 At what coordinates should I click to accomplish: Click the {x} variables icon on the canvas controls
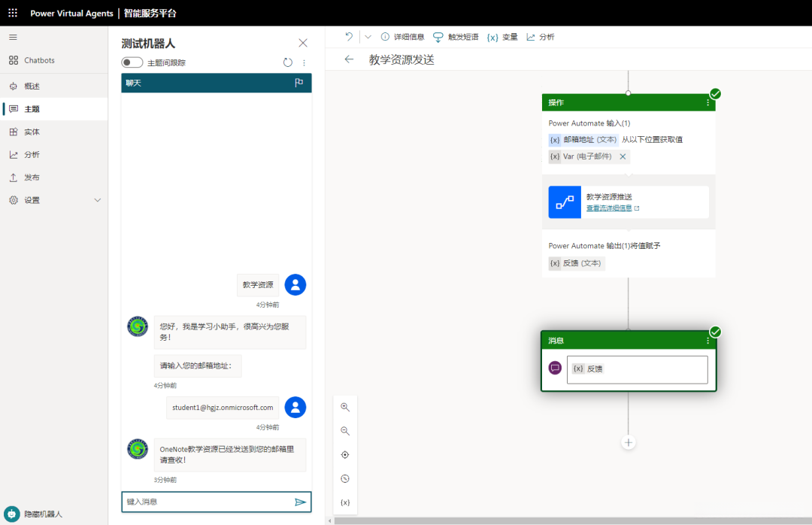(345, 502)
